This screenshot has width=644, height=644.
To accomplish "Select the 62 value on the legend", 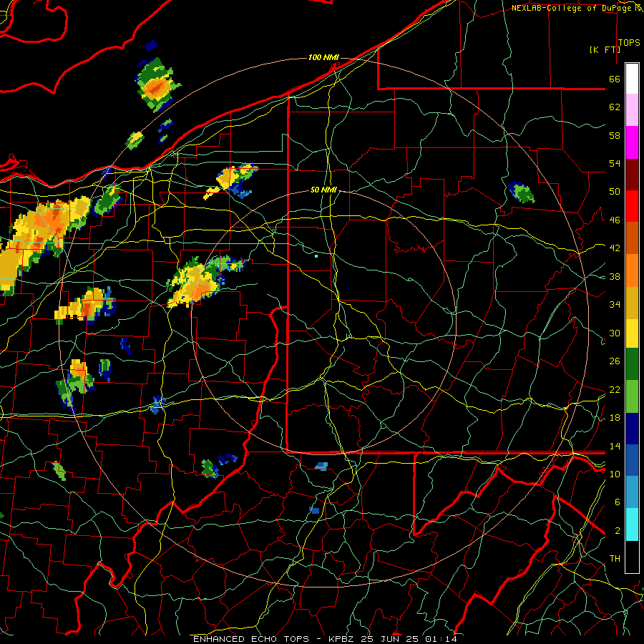I will click(615, 107).
